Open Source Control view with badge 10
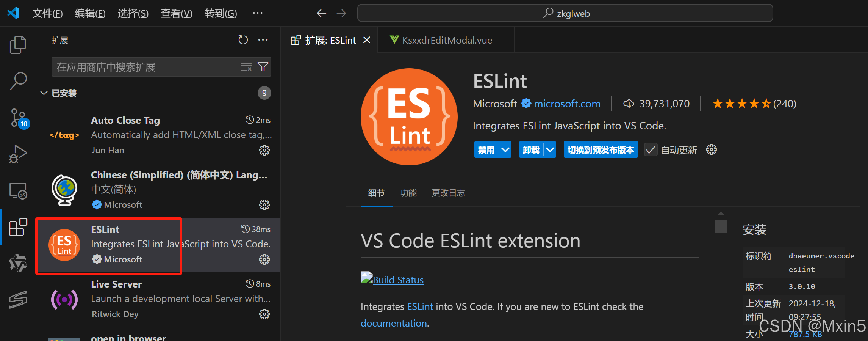The width and height of the screenshot is (868, 341). (19, 119)
